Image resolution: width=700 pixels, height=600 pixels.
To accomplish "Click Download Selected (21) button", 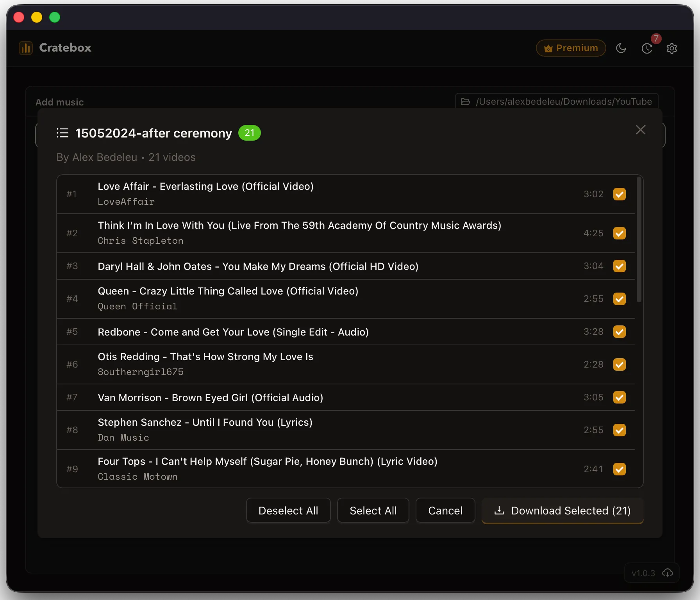I will point(562,511).
